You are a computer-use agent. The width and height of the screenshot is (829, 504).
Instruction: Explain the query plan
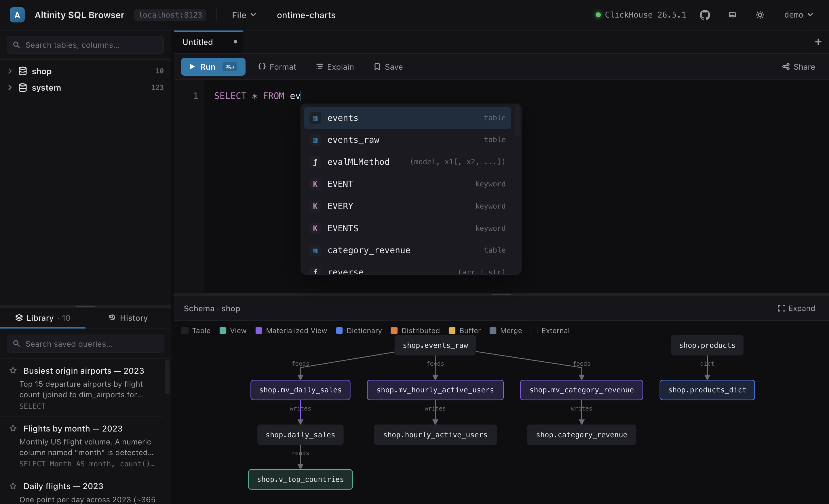pyautogui.click(x=335, y=66)
